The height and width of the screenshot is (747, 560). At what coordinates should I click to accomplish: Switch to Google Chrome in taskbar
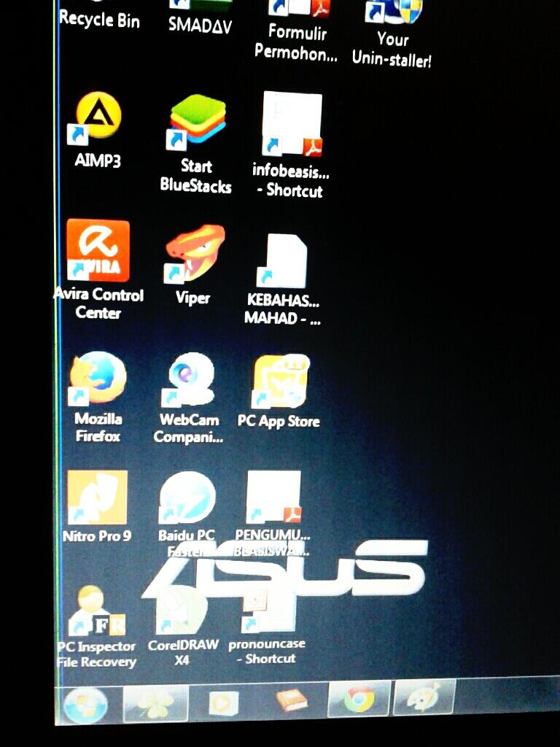coord(360,699)
